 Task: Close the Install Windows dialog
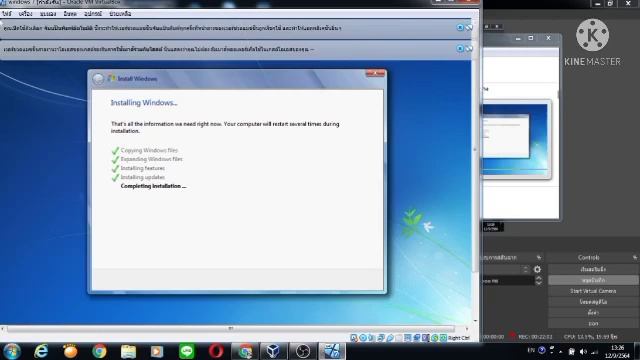click(375, 73)
